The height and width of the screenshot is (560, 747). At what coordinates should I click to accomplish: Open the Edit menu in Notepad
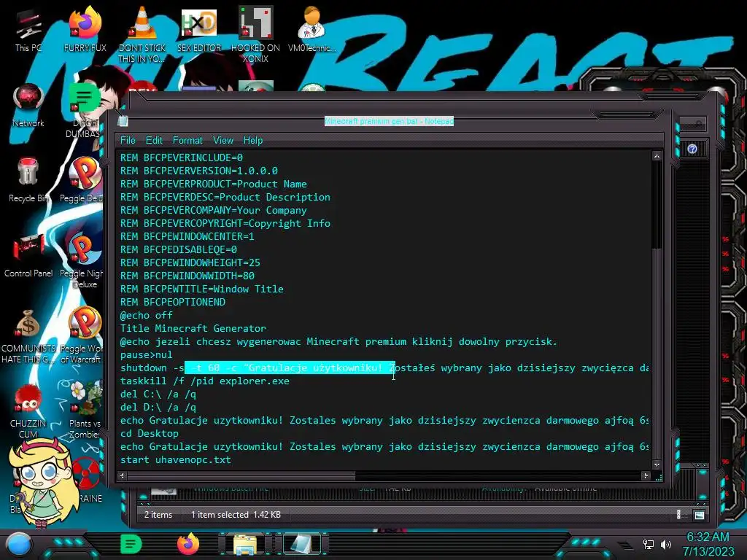click(x=154, y=141)
